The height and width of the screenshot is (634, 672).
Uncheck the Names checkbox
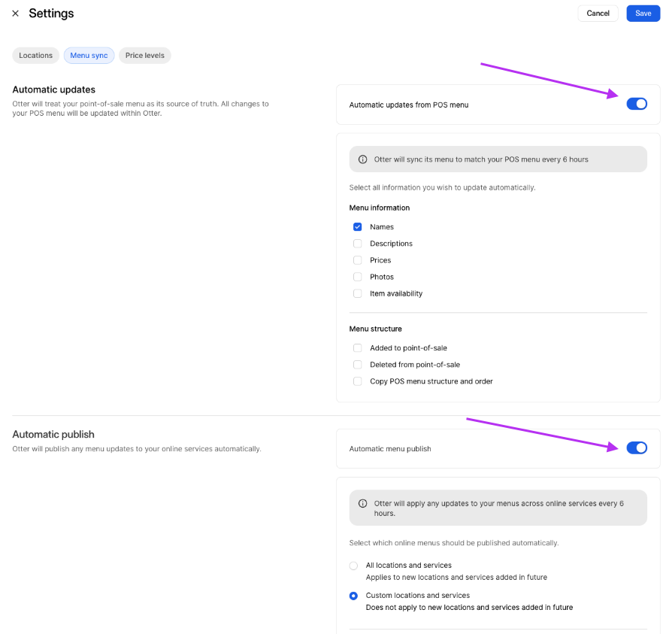click(358, 227)
